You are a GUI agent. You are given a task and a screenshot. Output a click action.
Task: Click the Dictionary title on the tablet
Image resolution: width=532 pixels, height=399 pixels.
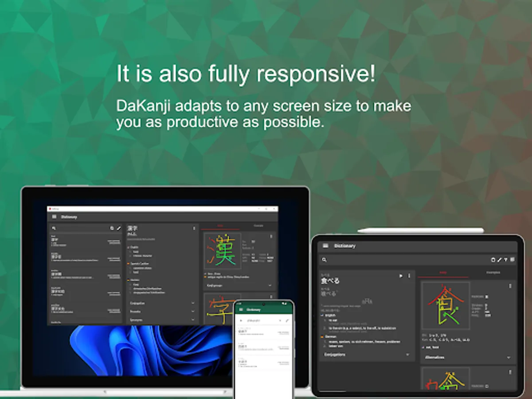pyautogui.click(x=345, y=246)
